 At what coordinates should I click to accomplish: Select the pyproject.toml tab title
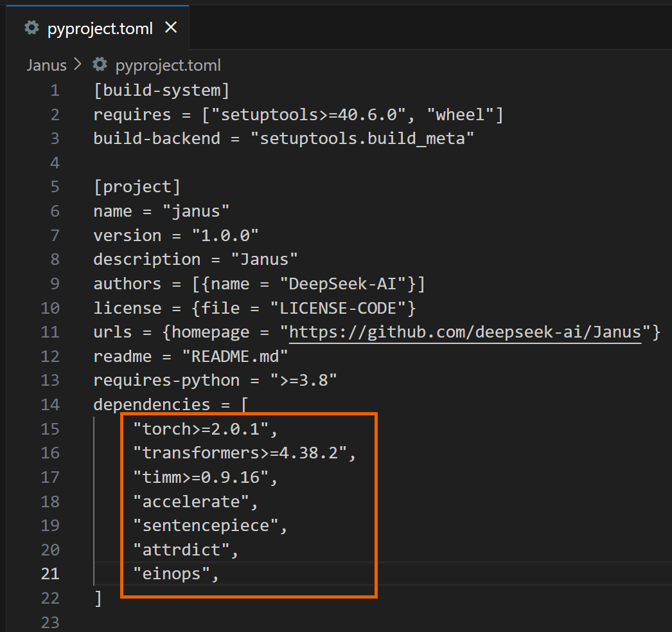click(x=100, y=29)
